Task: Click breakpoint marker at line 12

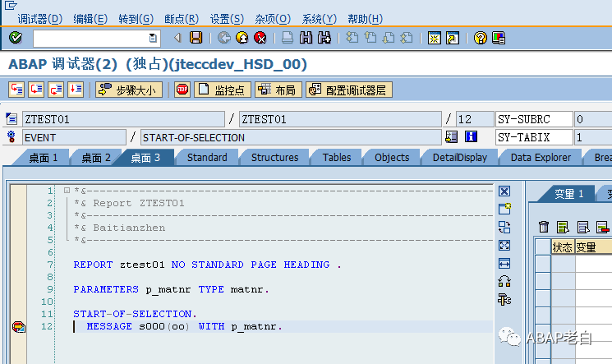Action: tap(18, 326)
